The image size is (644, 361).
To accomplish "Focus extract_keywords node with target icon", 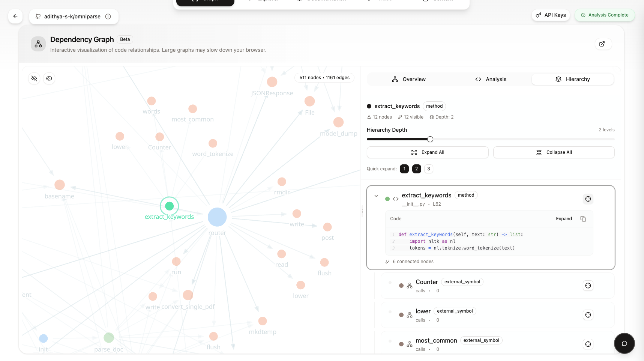I will click(x=588, y=199).
